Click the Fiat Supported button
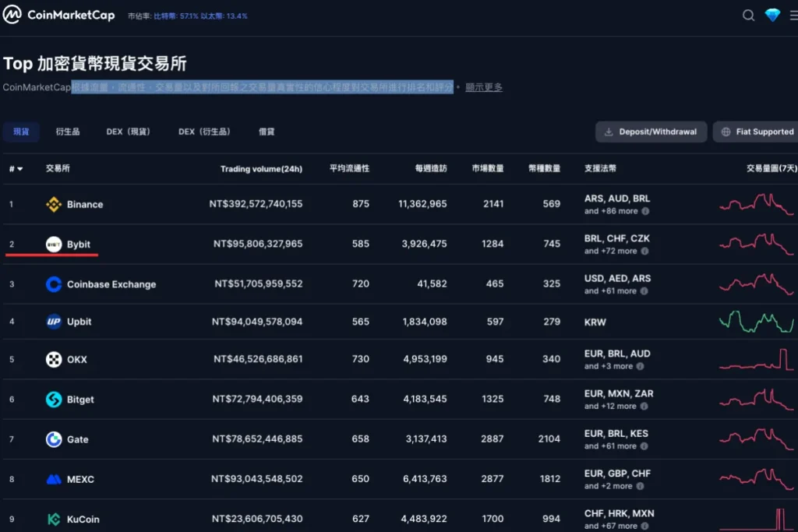 756,132
